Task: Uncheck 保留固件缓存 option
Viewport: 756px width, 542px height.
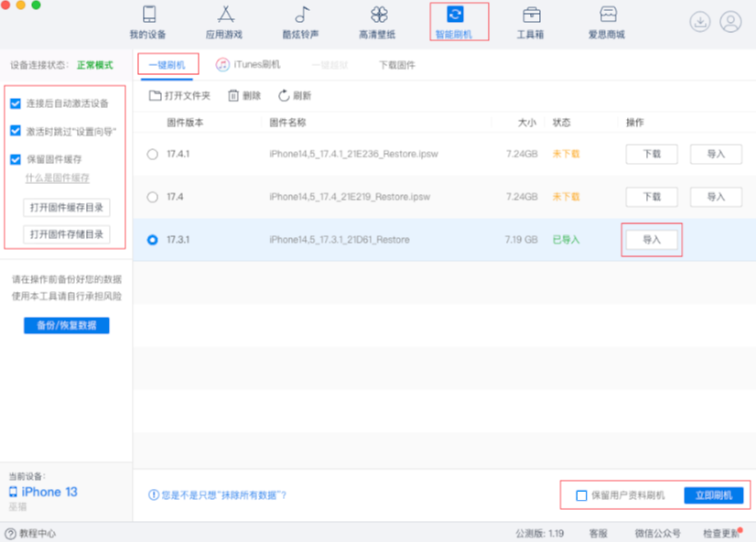Action: tap(16, 159)
